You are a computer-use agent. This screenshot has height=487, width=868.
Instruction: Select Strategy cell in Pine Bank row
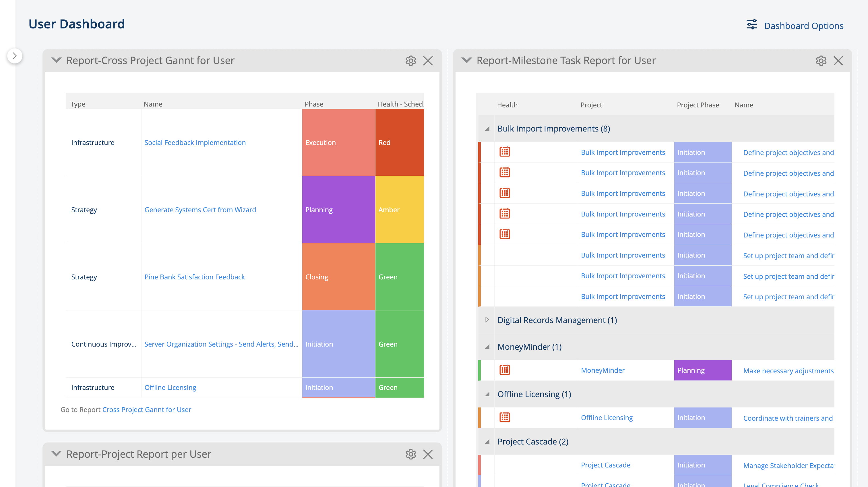coord(104,277)
